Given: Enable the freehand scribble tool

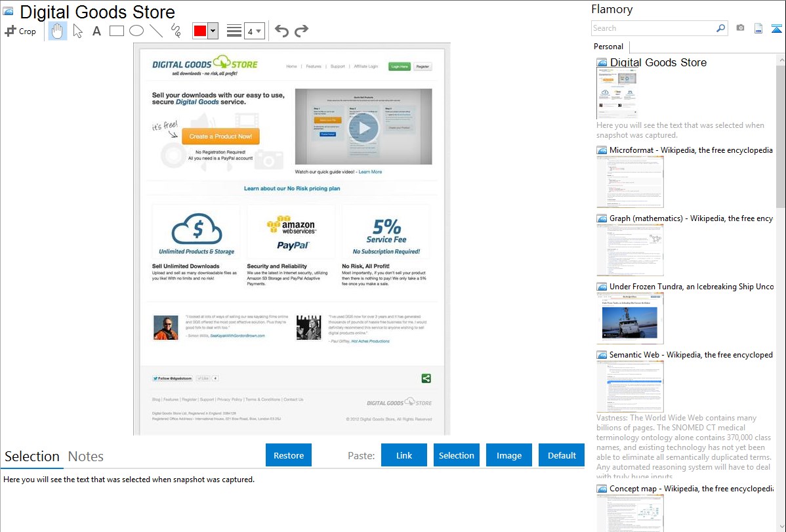Looking at the screenshot, I should click(x=175, y=31).
